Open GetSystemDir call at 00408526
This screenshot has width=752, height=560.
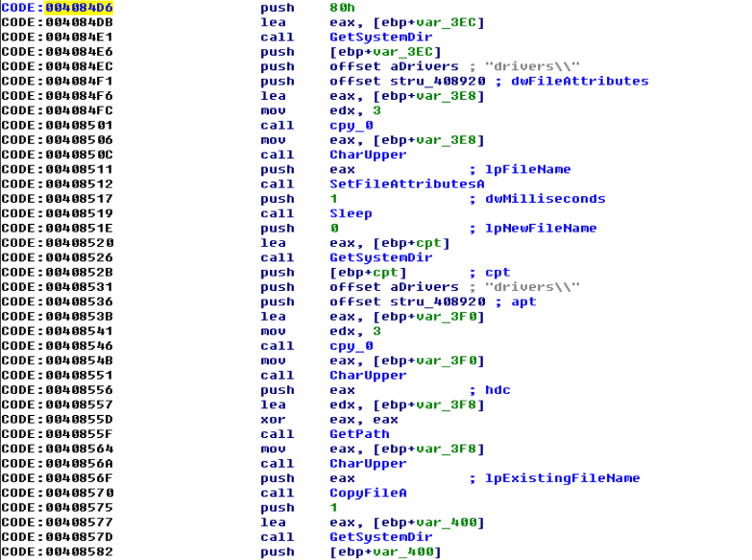[380, 257]
